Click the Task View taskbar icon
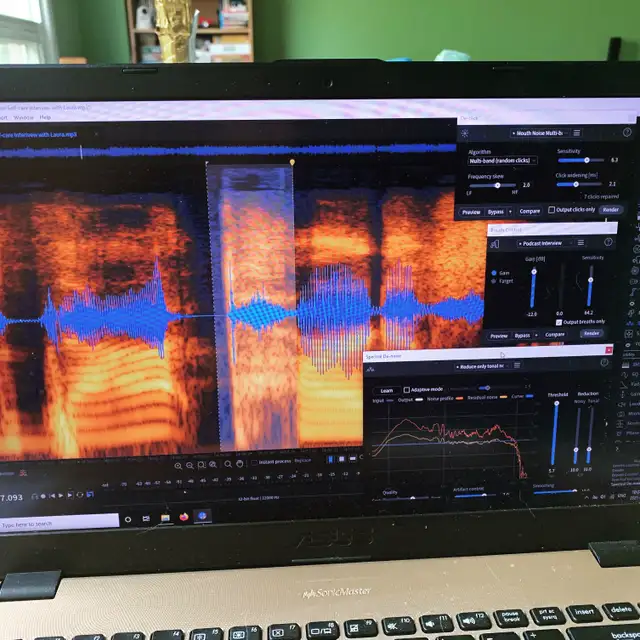The image size is (640, 640). (146, 519)
